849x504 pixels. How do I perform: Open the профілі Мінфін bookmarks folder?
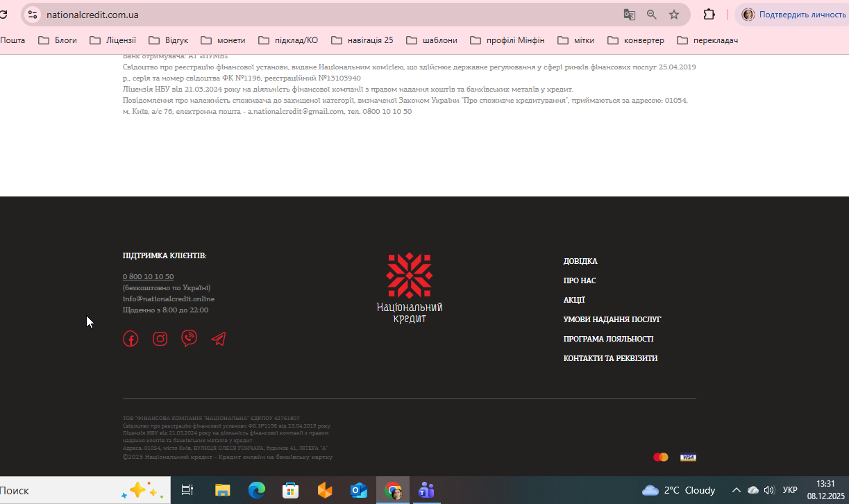tap(507, 40)
